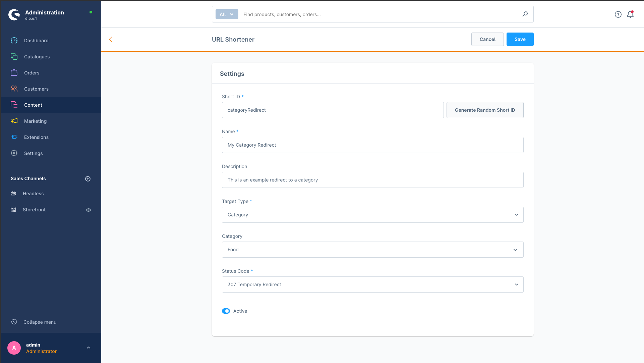
Task: Click Collapse menu link
Action: coord(40,322)
